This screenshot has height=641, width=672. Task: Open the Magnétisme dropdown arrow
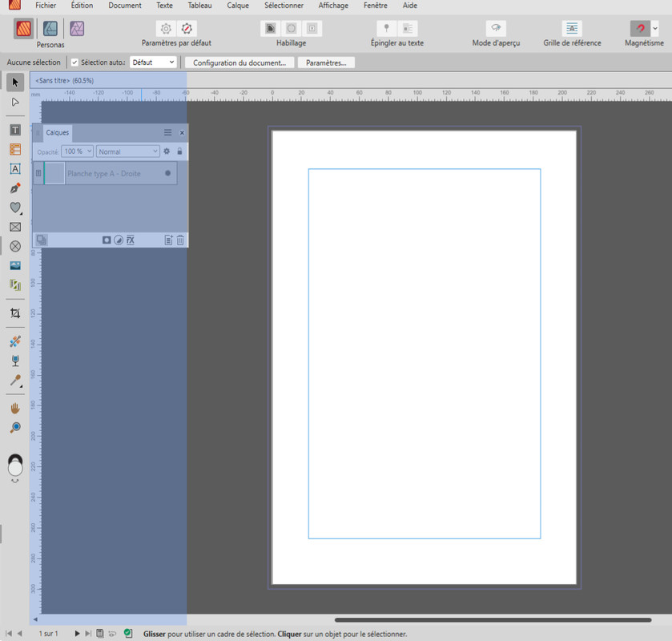point(655,28)
